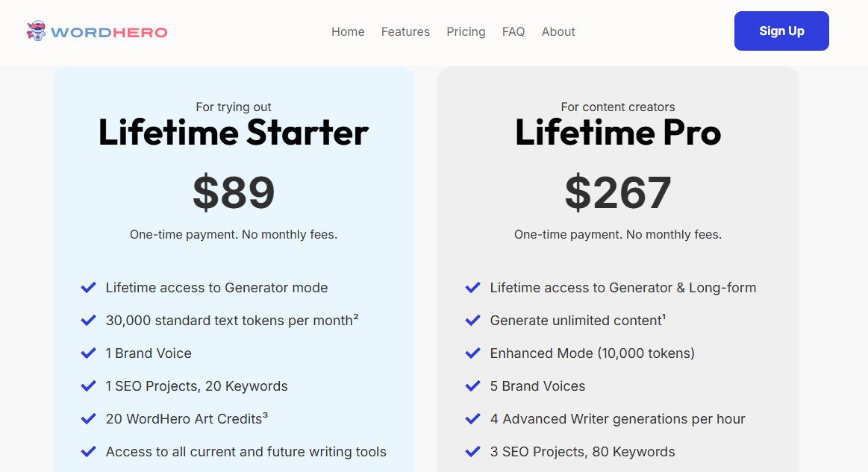Click checkmark beside "20 WordHero Art Credits"
The width and height of the screenshot is (868, 472).
[88, 418]
